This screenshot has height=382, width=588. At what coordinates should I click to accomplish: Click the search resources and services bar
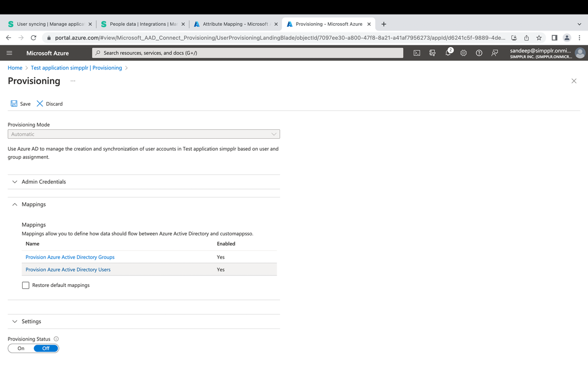point(247,53)
